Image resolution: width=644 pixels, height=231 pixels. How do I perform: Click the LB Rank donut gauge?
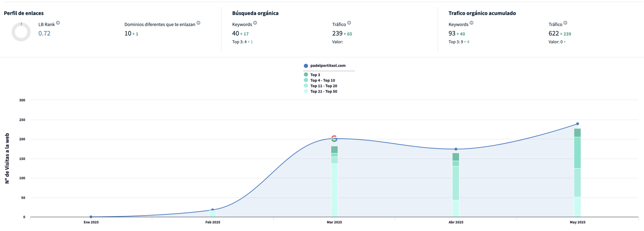point(21,32)
